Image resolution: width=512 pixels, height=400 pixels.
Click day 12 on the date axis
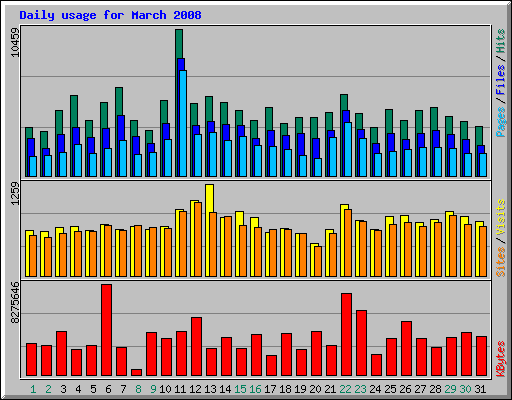click(195, 389)
